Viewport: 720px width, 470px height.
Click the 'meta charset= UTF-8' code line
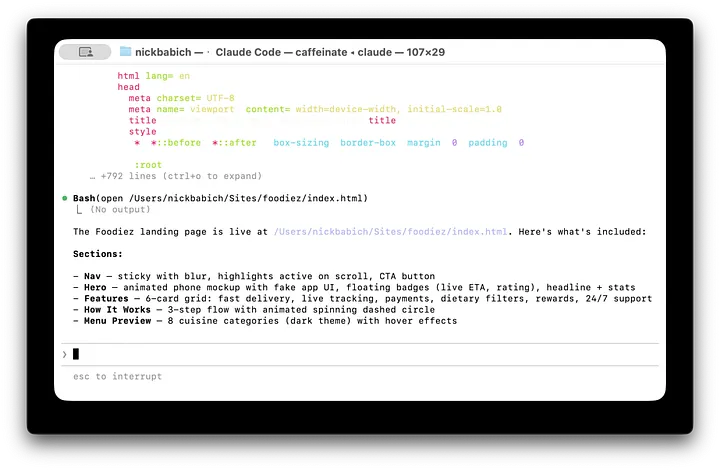tap(181, 98)
